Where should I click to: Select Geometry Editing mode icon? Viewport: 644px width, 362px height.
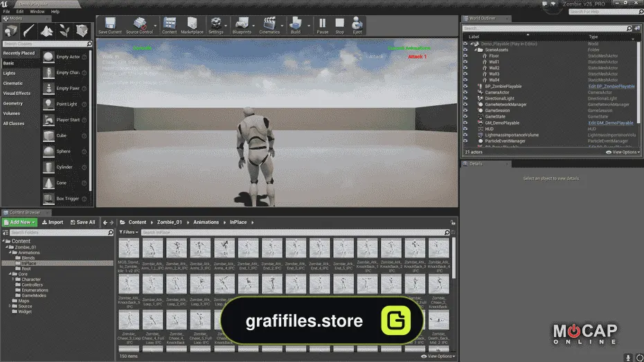click(x=82, y=30)
